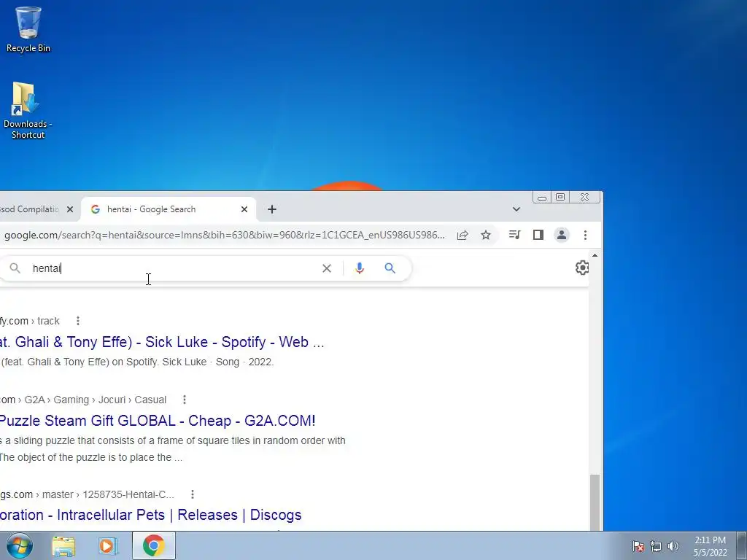The image size is (747, 560).
Task: Close the Google Search tab
Action: click(244, 209)
